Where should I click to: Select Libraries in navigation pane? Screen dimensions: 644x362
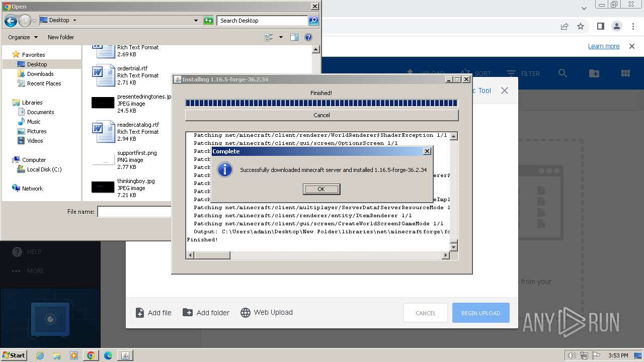27,103
